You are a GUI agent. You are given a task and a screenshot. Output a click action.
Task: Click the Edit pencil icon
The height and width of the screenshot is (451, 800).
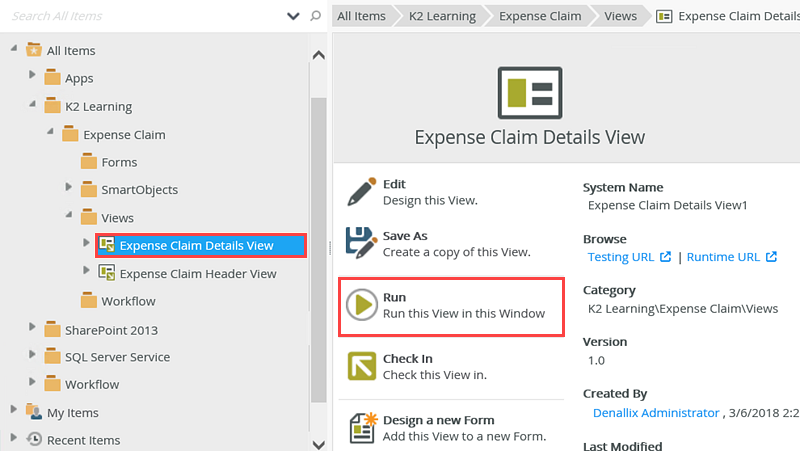(x=361, y=190)
